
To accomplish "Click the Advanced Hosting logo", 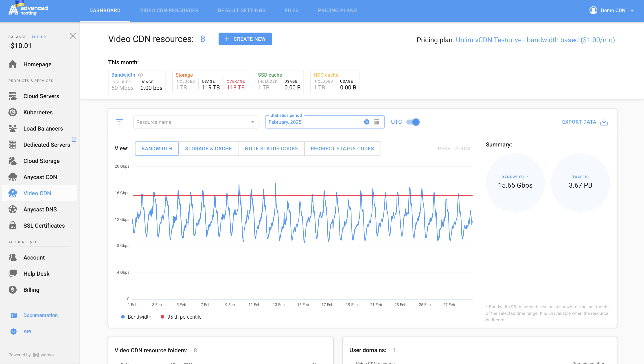I will point(28,8).
